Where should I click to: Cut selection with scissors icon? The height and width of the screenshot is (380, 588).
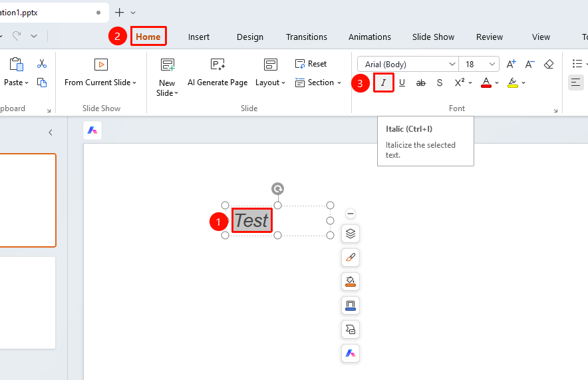tap(42, 64)
